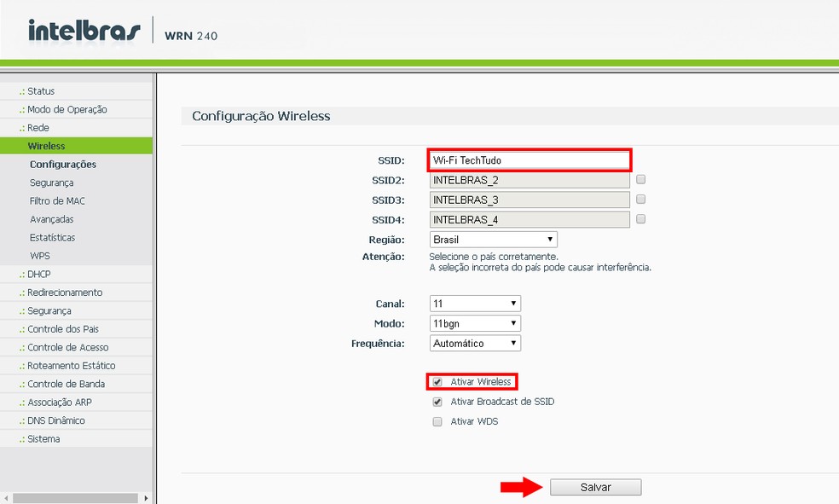This screenshot has height=504, width=839.
Task: Open the Frequência dropdown set to Automático
Action: 475,343
